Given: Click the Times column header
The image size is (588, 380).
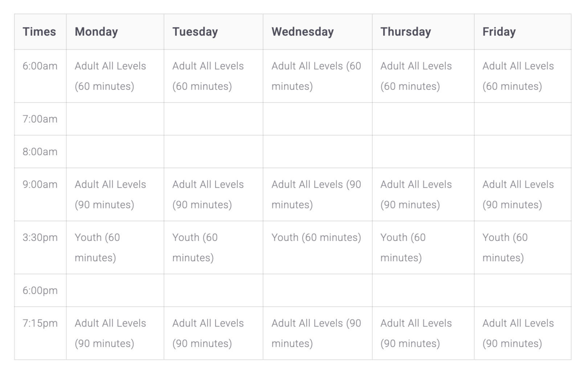Looking at the screenshot, I should 39,32.
